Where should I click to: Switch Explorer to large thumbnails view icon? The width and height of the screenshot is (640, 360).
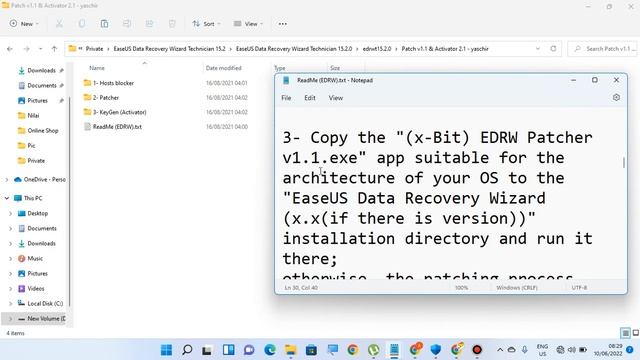[x=636, y=333]
